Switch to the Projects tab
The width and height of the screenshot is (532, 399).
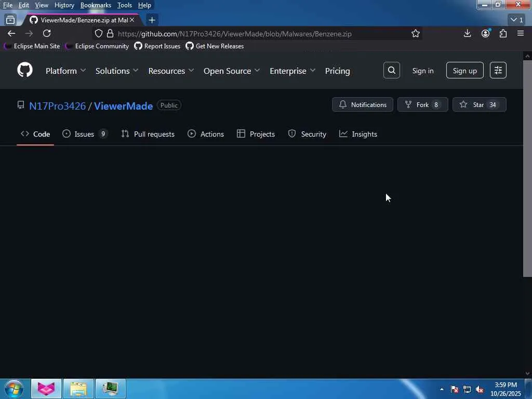point(256,134)
